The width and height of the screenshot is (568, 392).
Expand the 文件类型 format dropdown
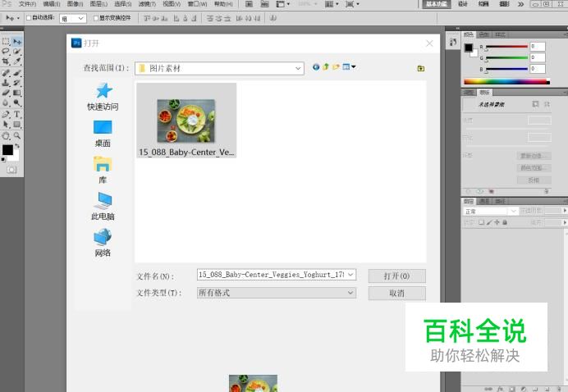coord(350,293)
